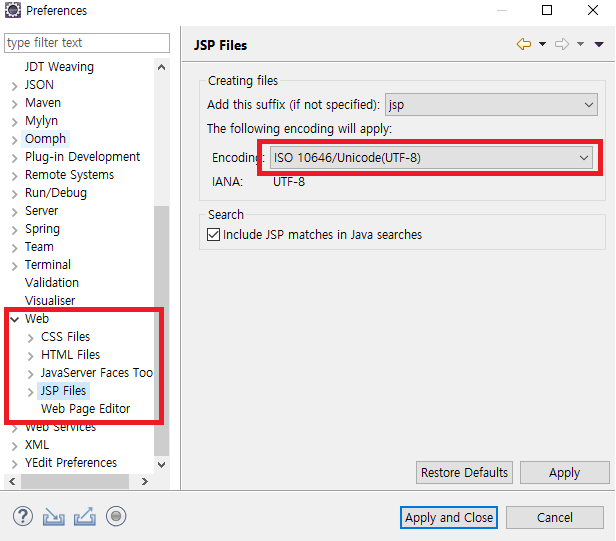Viewport: 616px width, 541px height.
Task: Open the Encoding combo box
Action: tap(431, 158)
